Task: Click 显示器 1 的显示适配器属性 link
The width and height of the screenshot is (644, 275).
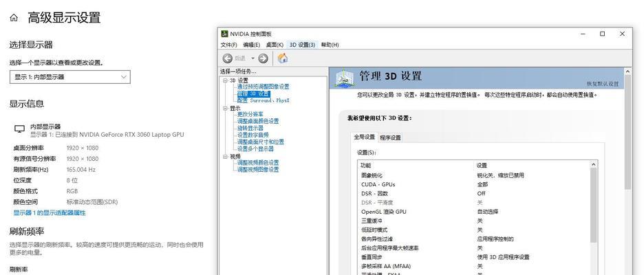Action: point(50,212)
